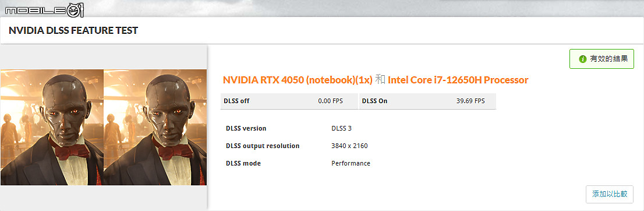Click the 0.00 FPS value
This screenshot has width=644, height=211.
[330, 101]
